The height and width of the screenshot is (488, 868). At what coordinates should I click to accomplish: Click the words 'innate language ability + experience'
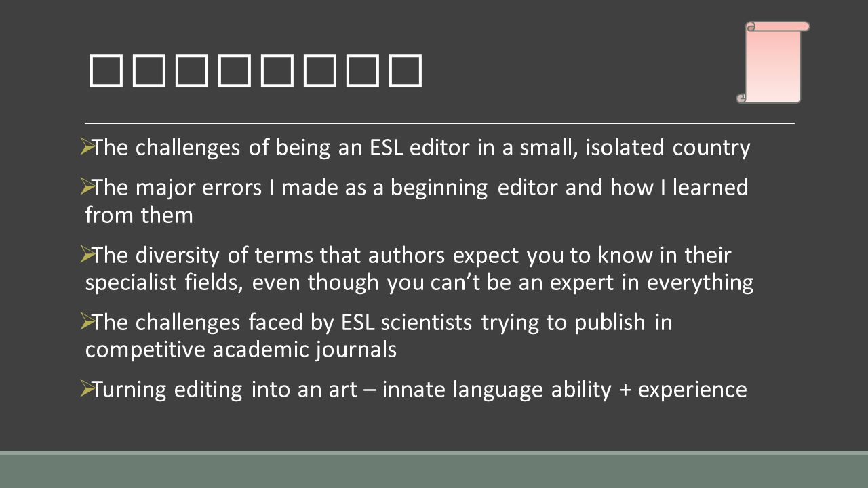pos(565,390)
